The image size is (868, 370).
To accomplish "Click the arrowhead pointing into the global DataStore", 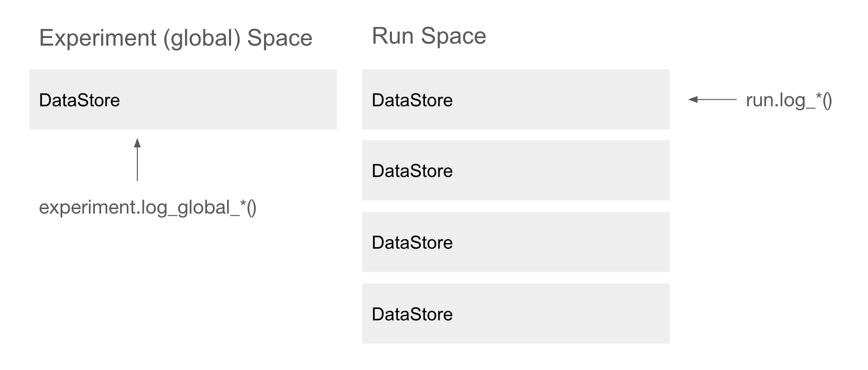I will coord(137,143).
